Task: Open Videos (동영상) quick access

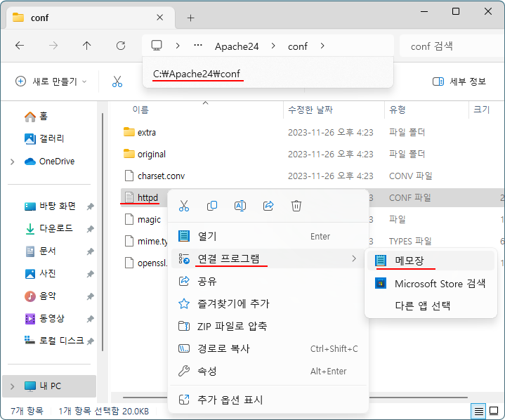Action: [x=45, y=319]
